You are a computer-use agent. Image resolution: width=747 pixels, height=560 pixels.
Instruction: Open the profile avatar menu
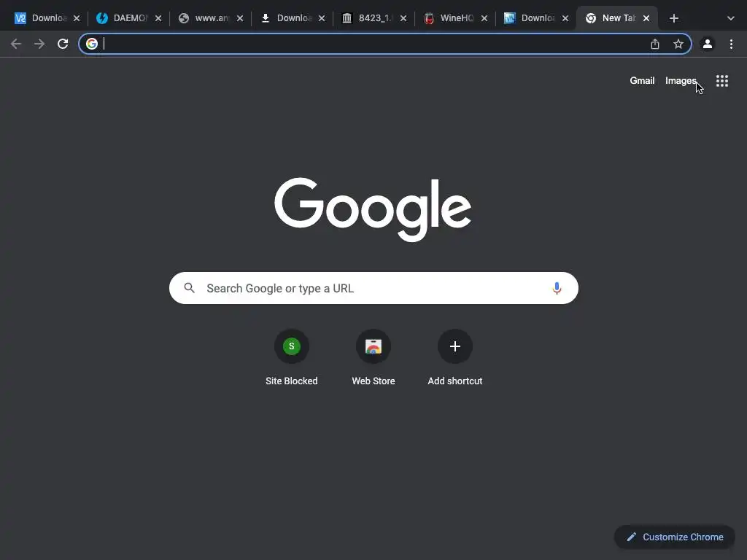click(708, 44)
